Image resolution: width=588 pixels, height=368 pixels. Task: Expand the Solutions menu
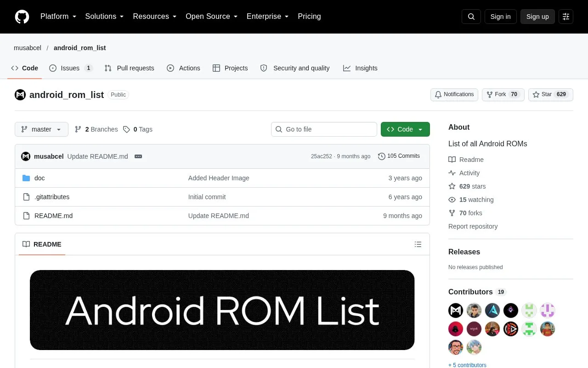[105, 17]
